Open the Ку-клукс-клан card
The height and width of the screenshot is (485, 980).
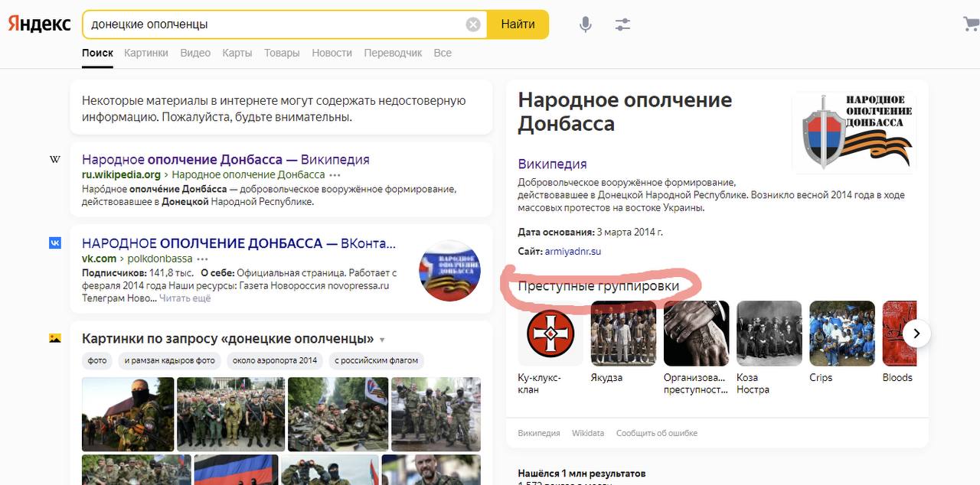550,348
